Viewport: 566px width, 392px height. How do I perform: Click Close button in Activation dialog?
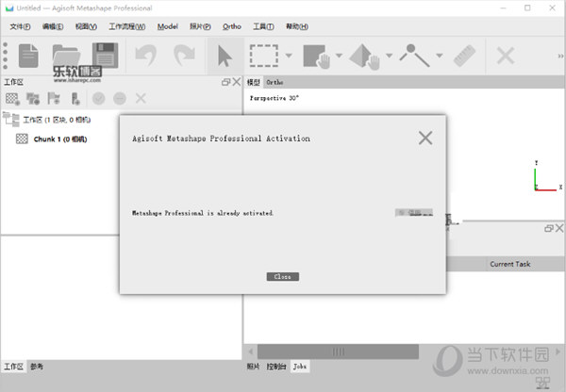[x=283, y=277]
